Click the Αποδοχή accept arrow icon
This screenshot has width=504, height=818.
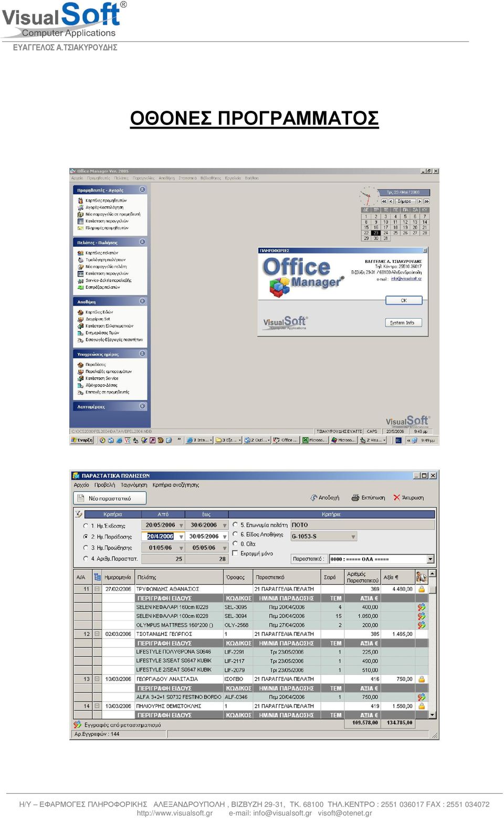point(314,498)
